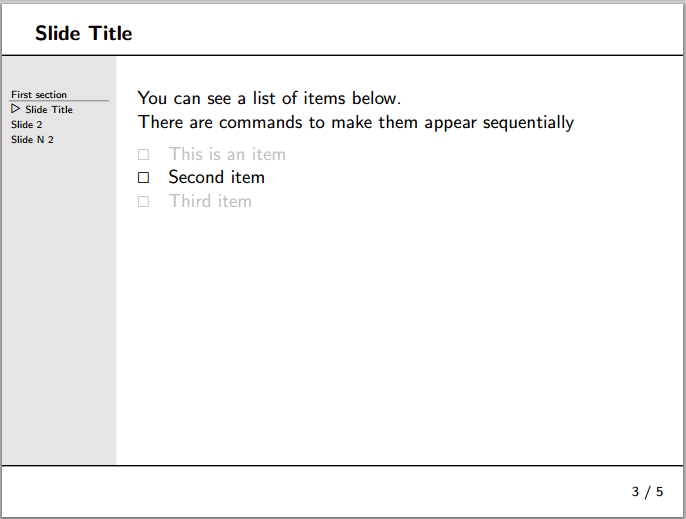Click the faded 'Third item' text
Image resolution: width=686 pixels, height=519 pixels.
210,201
